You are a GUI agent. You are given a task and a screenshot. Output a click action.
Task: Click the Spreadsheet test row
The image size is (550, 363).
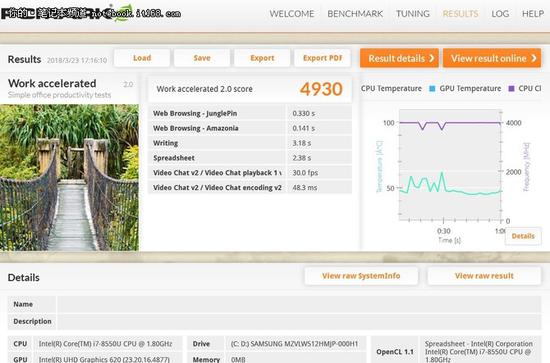click(x=250, y=158)
